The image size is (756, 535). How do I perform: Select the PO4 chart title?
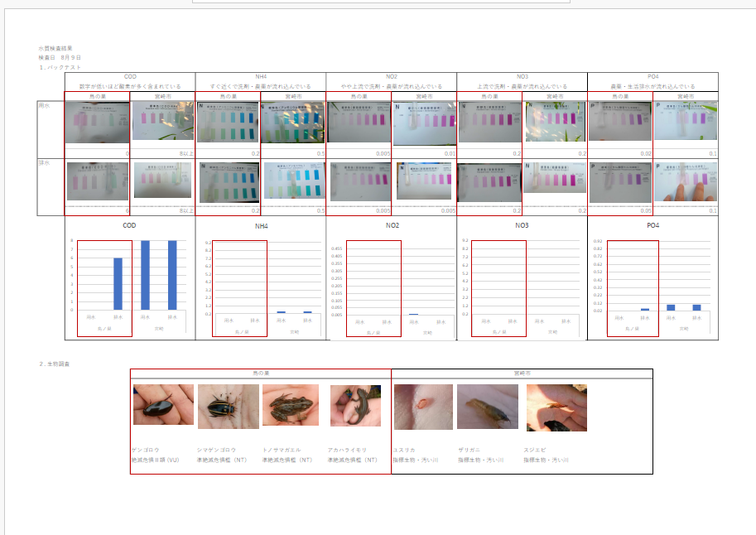pyautogui.click(x=653, y=224)
